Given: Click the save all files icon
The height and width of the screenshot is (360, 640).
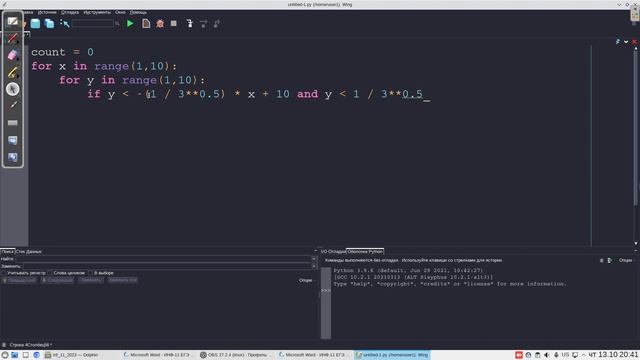Looking at the screenshot, I should pos(49,24).
